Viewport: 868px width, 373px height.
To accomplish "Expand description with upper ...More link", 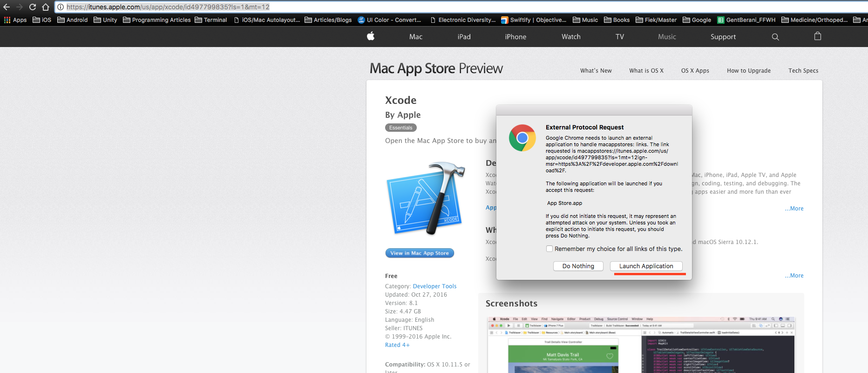I will tap(794, 209).
